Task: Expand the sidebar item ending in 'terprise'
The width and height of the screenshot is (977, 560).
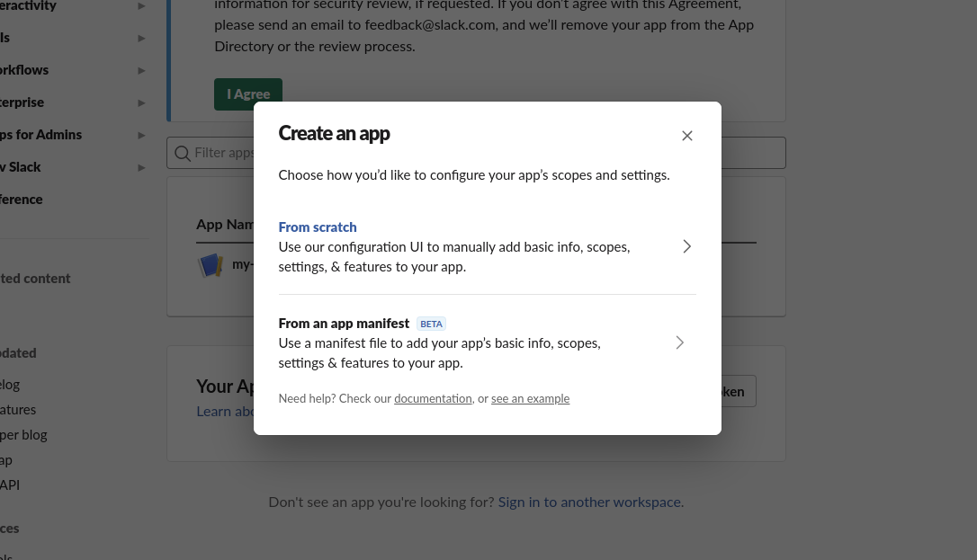Action: (x=141, y=102)
